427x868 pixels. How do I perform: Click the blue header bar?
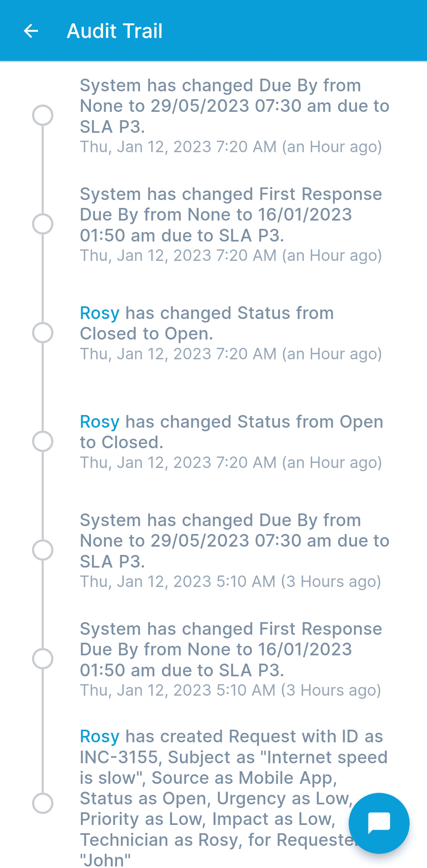pyautogui.click(x=277, y=31)
